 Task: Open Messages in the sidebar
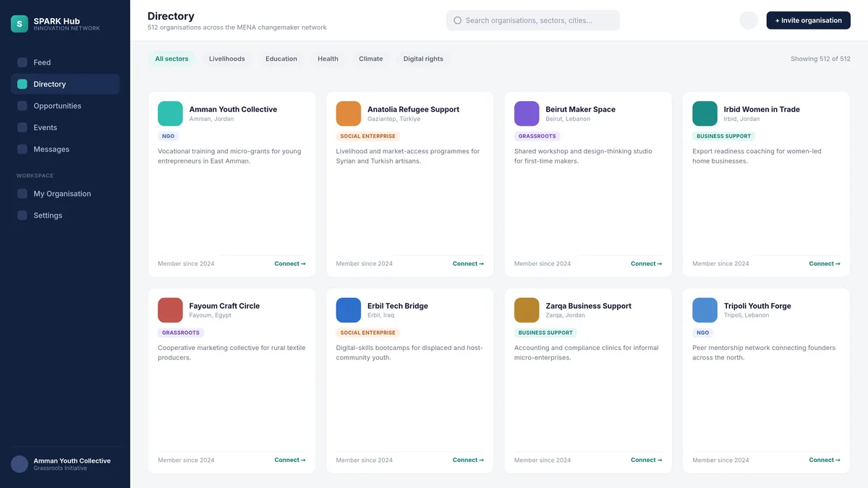[x=65, y=149]
